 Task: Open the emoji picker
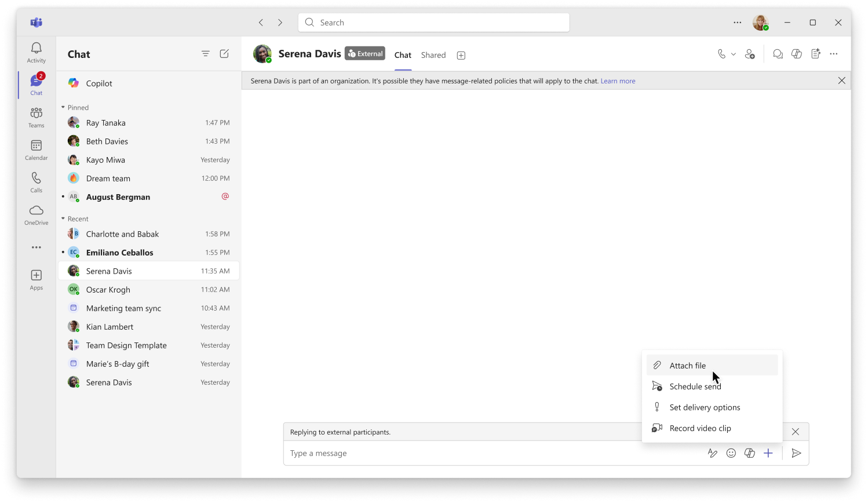tap(731, 453)
